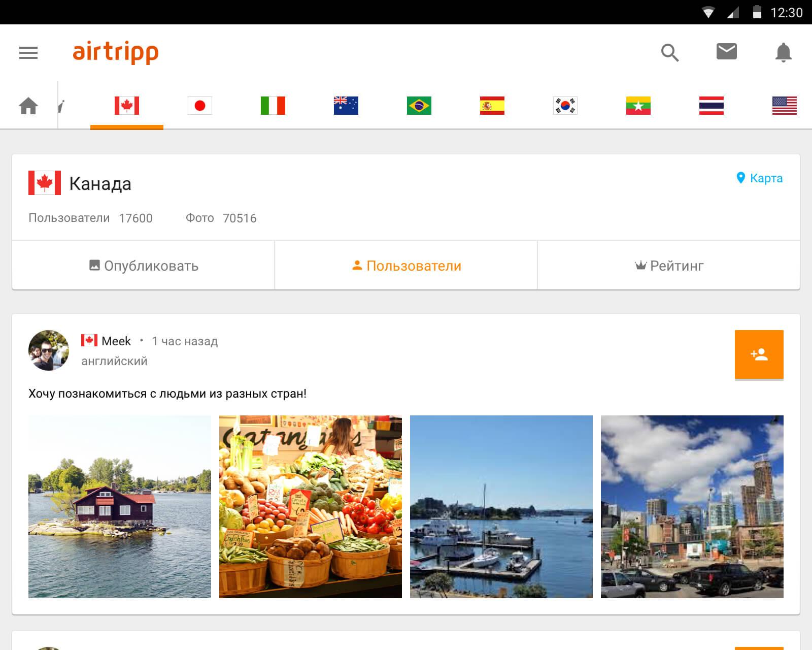Select the Myanmar flag tab
The width and height of the screenshot is (812, 650).
click(638, 106)
